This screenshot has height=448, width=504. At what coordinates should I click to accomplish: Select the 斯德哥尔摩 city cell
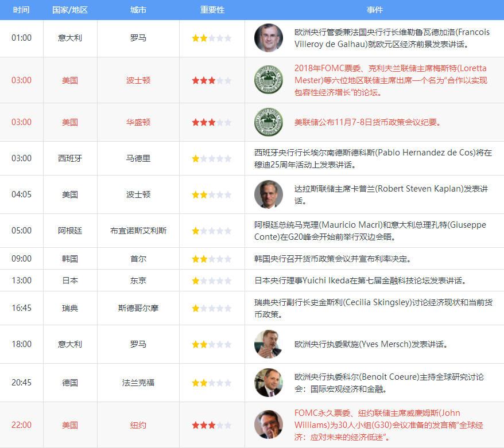coord(138,308)
